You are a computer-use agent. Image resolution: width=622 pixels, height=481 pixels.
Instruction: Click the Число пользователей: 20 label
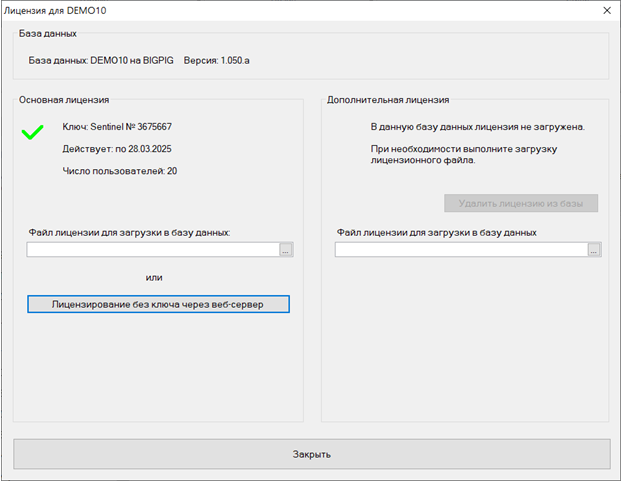tap(120, 171)
